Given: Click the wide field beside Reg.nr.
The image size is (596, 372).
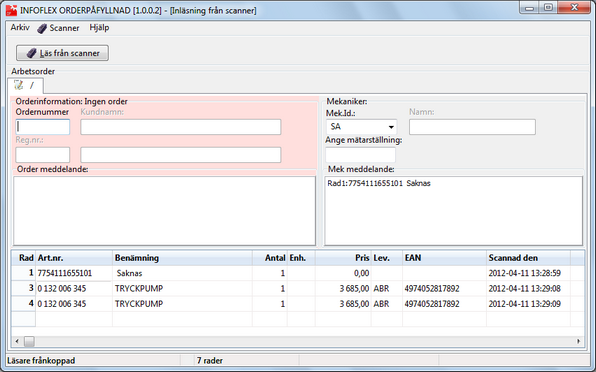Looking at the screenshot, I should 181,155.
